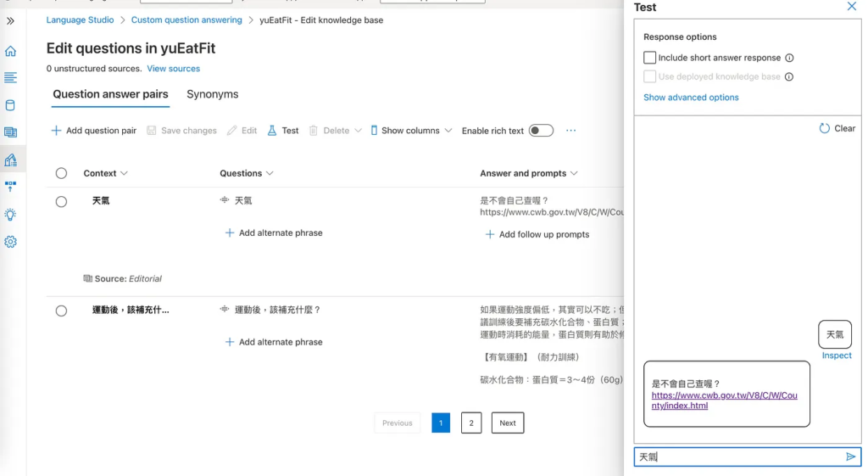Click the lightbulb icon in left sidebar
Screen dimensions: 868x476
[10, 215]
